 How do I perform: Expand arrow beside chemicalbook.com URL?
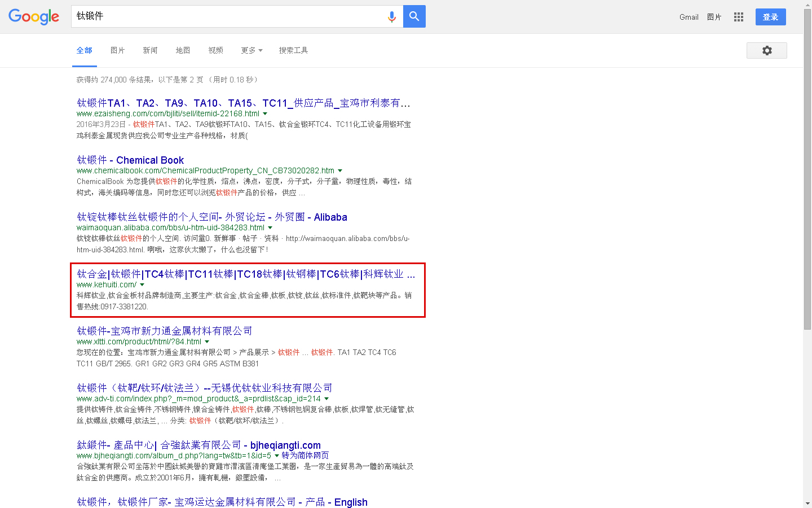[x=340, y=171]
